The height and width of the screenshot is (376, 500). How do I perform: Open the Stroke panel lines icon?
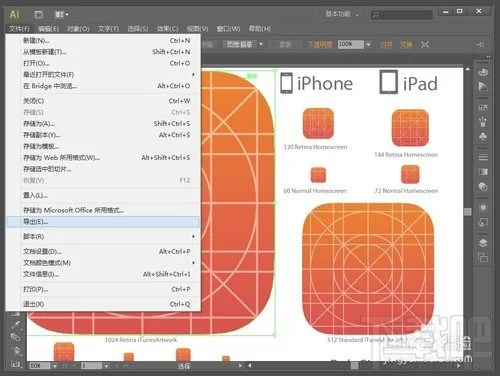(483, 157)
